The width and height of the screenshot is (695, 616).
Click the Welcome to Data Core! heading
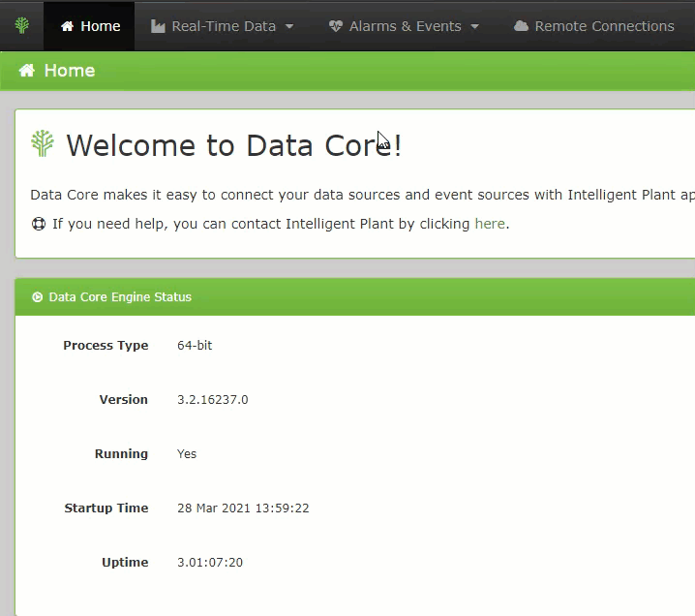pyautogui.click(x=234, y=145)
